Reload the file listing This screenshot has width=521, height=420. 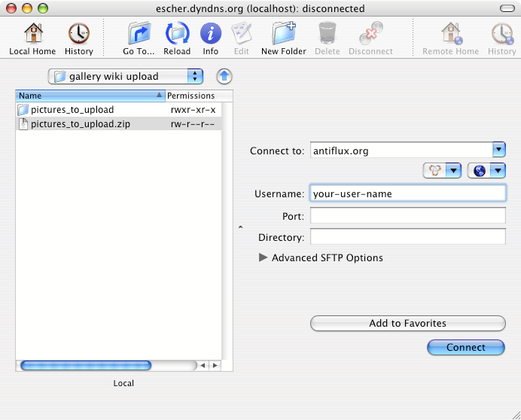click(x=178, y=34)
